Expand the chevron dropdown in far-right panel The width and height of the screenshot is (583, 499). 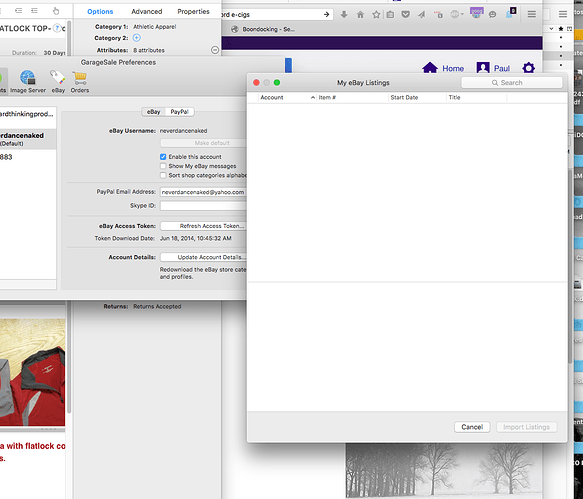coord(551,29)
